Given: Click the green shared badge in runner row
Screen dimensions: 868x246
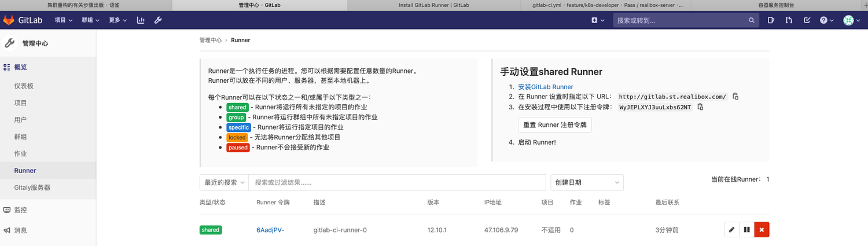Looking at the screenshot, I should point(211,230).
